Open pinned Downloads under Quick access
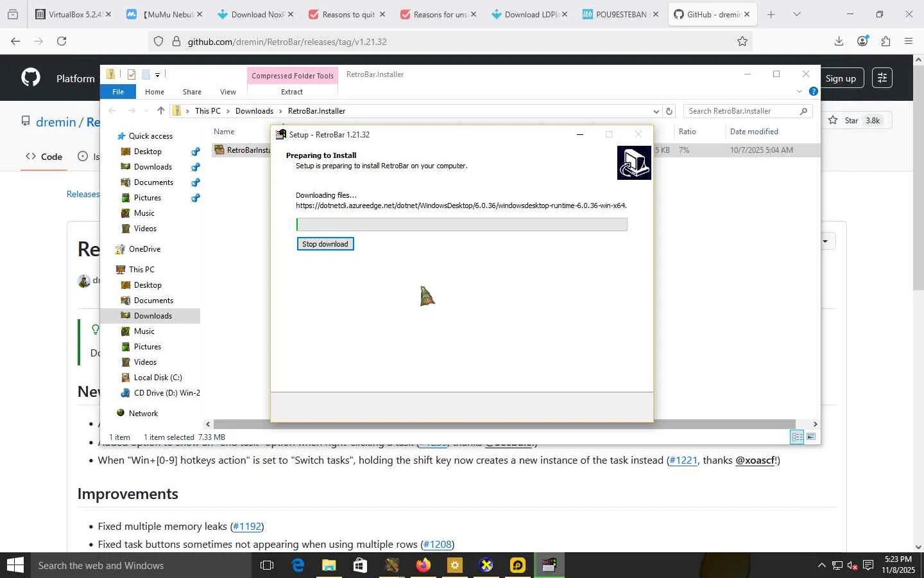The height and width of the screenshot is (578, 924). (x=153, y=167)
